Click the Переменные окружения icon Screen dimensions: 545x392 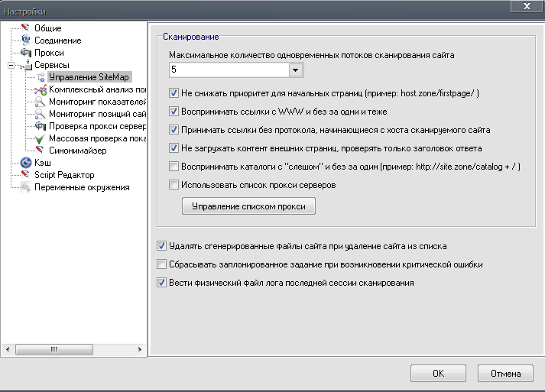pyautogui.click(x=25, y=187)
